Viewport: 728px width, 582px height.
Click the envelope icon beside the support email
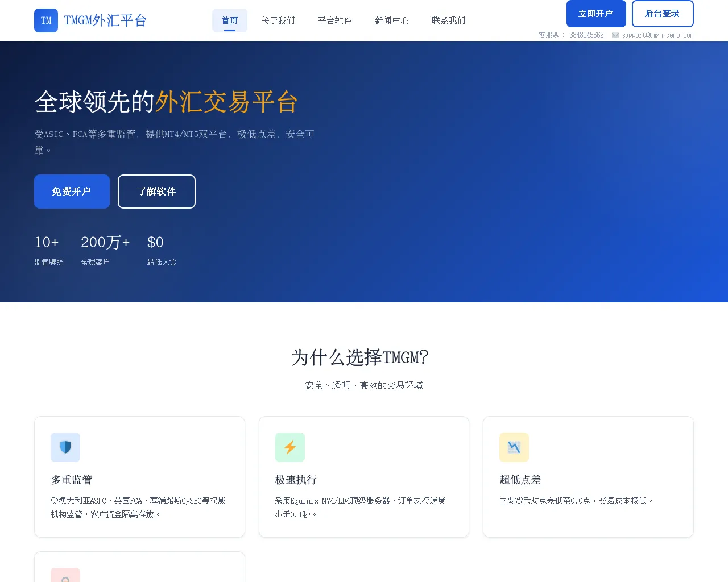615,35
